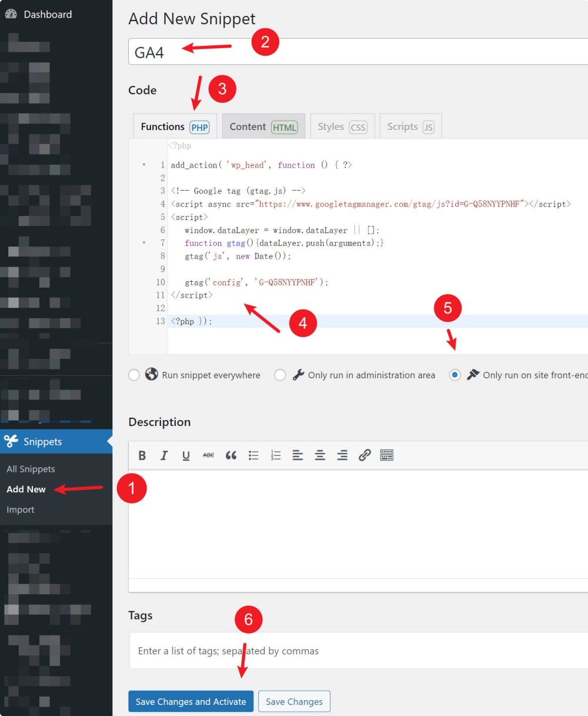Image resolution: width=588 pixels, height=716 pixels.
Task: Insert or edit link icon
Action: [x=365, y=455]
